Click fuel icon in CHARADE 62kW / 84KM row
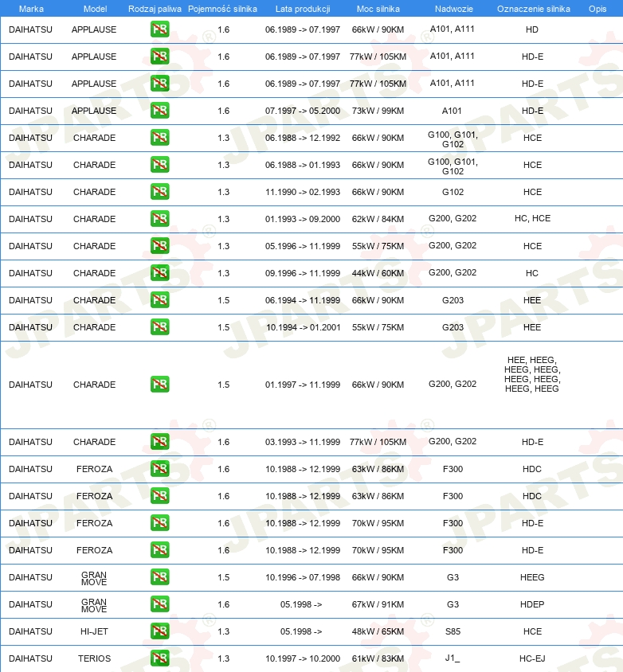The height and width of the screenshot is (672, 623). (160, 219)
